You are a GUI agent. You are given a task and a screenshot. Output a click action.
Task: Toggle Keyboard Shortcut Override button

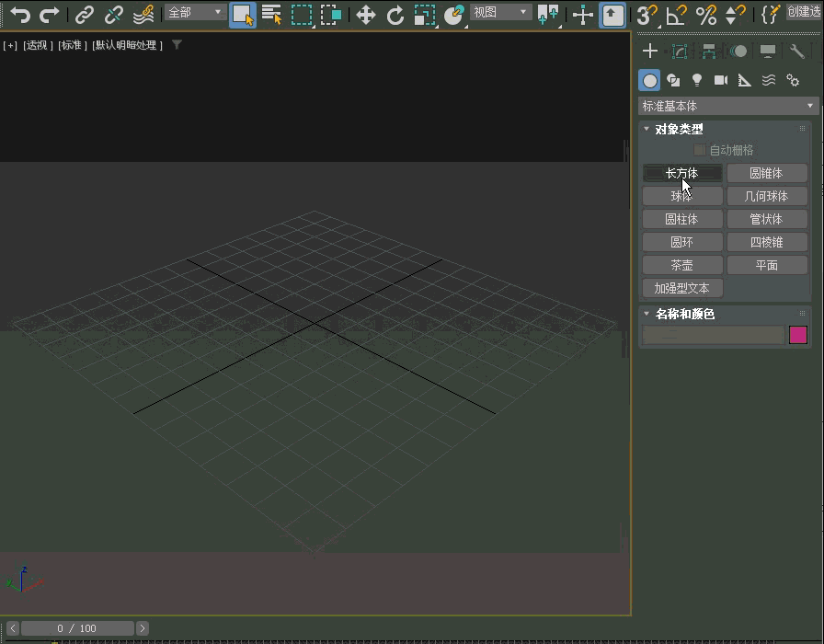[612, 15]
